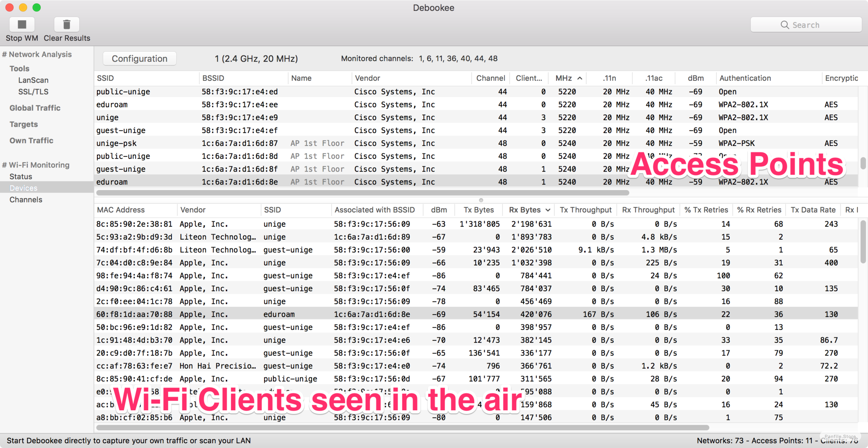Click the split-pane divider handle dot
This screenshot has height=448, width=868.
[481, 200]
